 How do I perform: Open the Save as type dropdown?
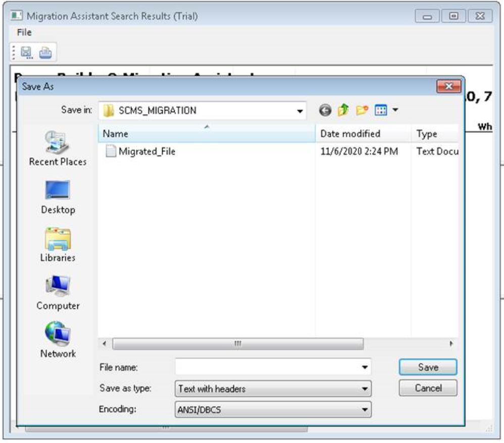(365, 389)
